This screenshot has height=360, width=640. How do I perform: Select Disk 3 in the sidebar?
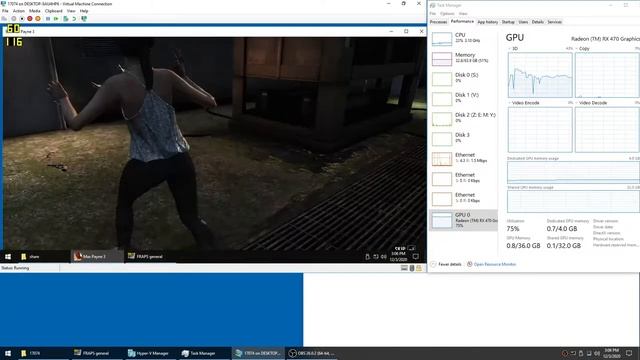point(463,139)
